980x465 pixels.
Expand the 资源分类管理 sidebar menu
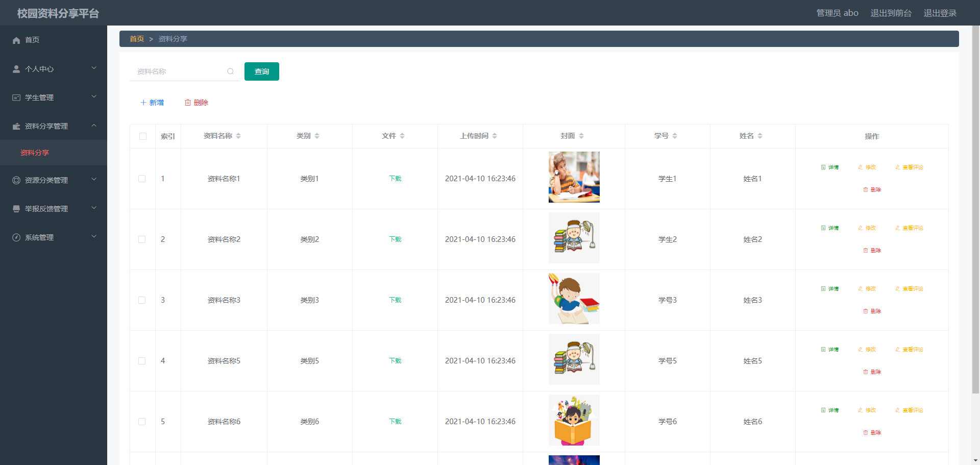[x=54, y=180]
